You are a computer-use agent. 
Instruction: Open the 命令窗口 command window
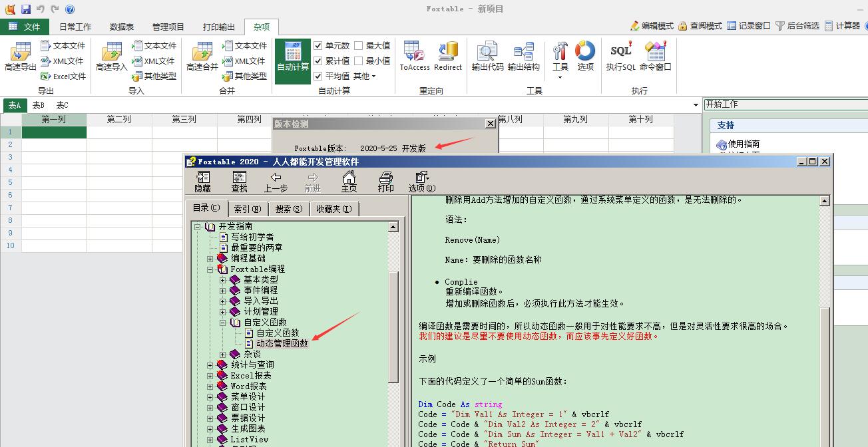pyautogui.click(x=656, y=57)
